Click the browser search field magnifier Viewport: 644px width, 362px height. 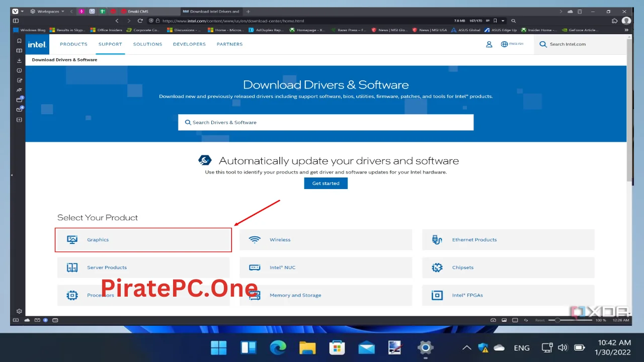coord(513,21)
